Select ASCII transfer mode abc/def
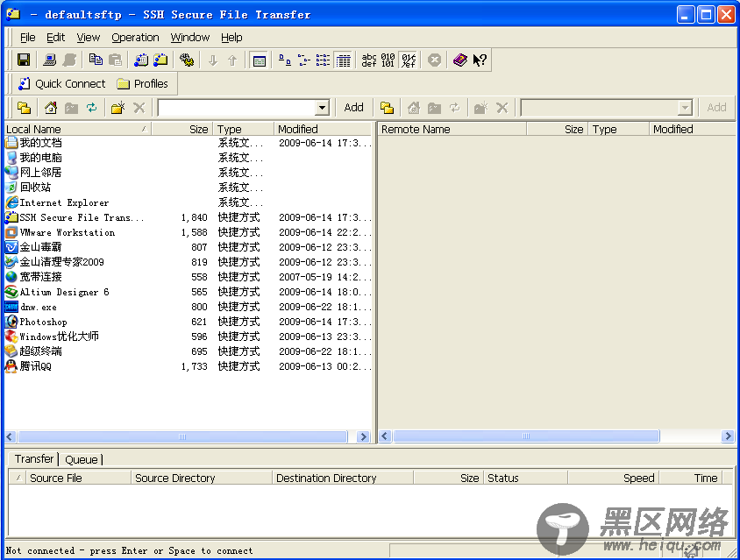 click(369, 60)
